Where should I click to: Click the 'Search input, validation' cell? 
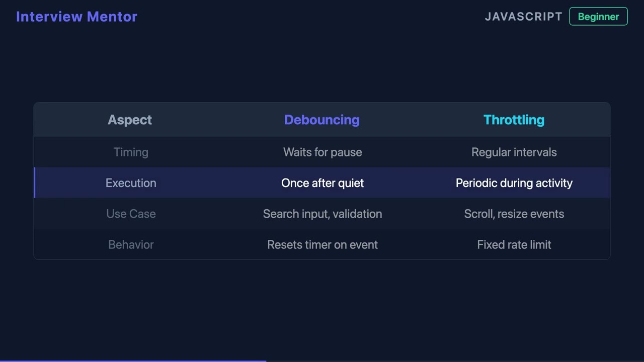click(x=323, y=214)
